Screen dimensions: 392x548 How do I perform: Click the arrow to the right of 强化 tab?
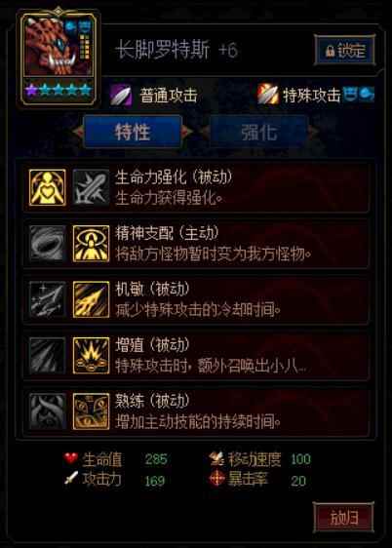(x=313, y=132)
